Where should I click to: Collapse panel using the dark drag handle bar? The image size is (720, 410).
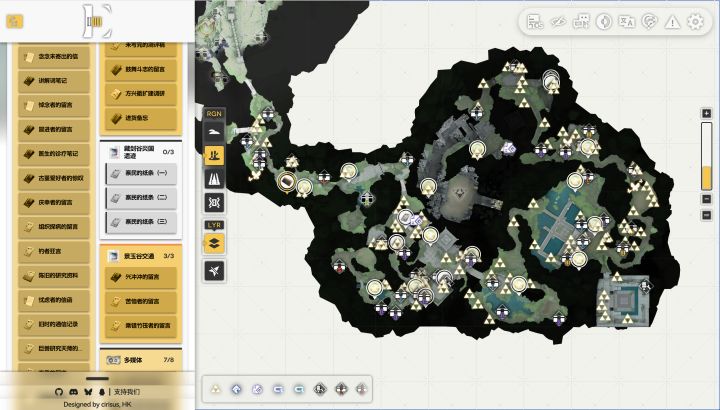pos(97,379)
